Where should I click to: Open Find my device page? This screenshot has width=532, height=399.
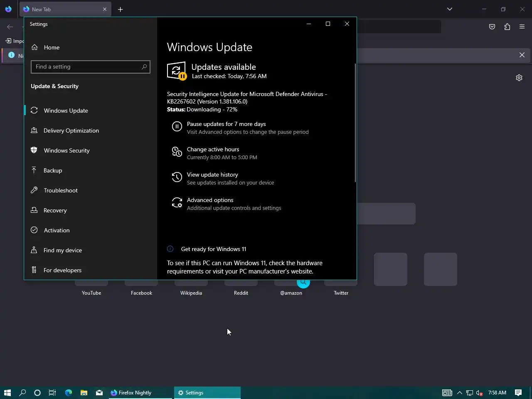coord(91,250)
